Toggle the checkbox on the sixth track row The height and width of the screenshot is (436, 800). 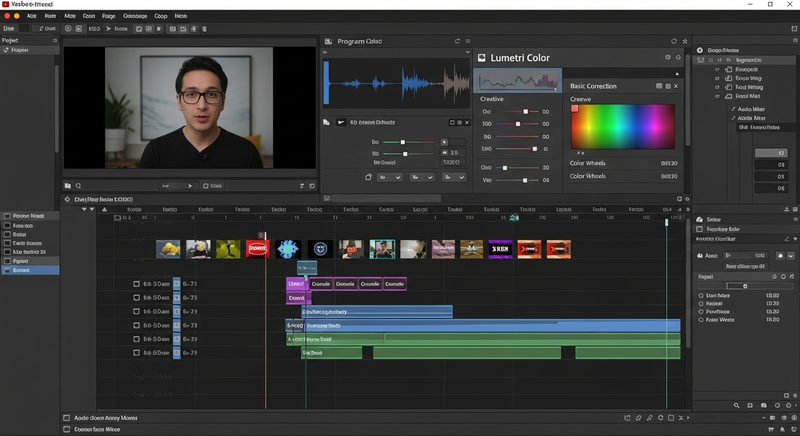tap(136, 352)
